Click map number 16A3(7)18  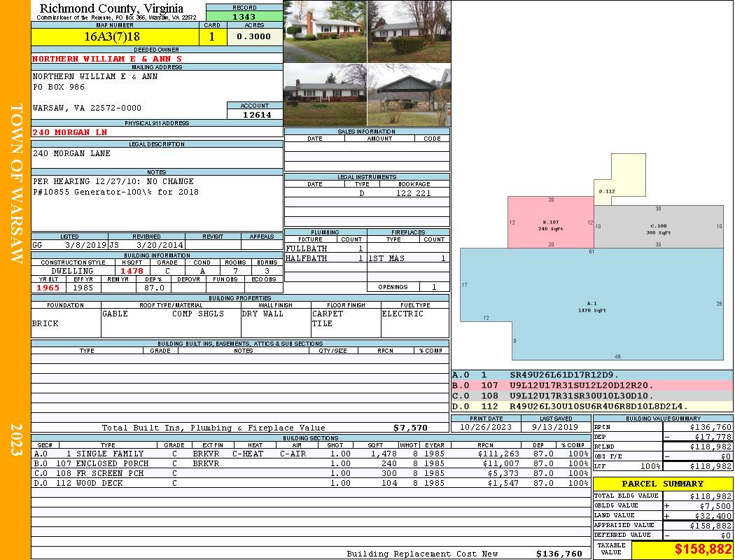click(112, 36)
